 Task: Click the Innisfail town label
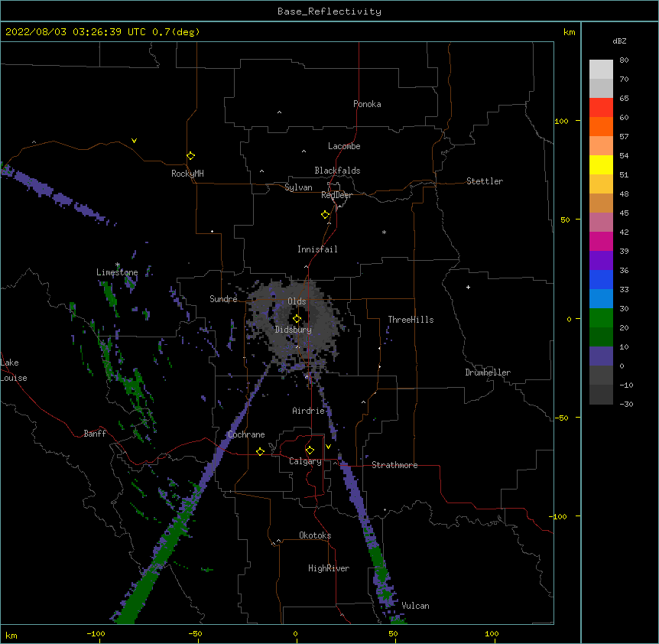(x=317, y=249)
